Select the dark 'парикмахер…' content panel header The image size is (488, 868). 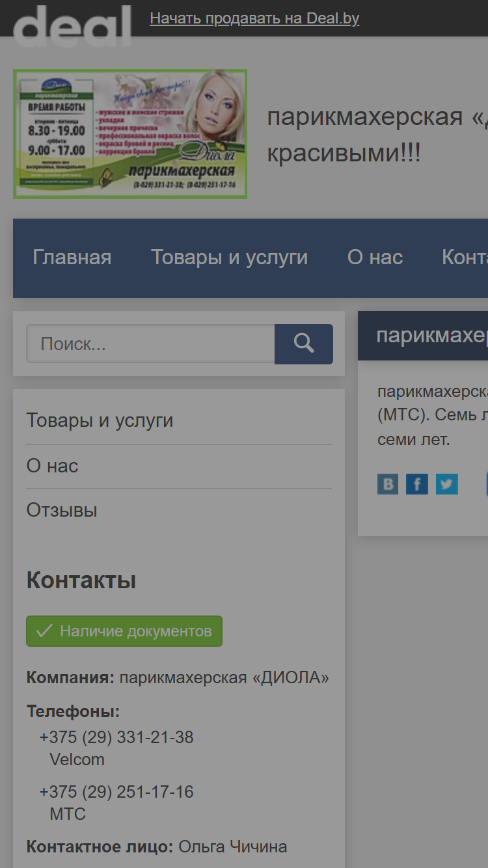423,336
